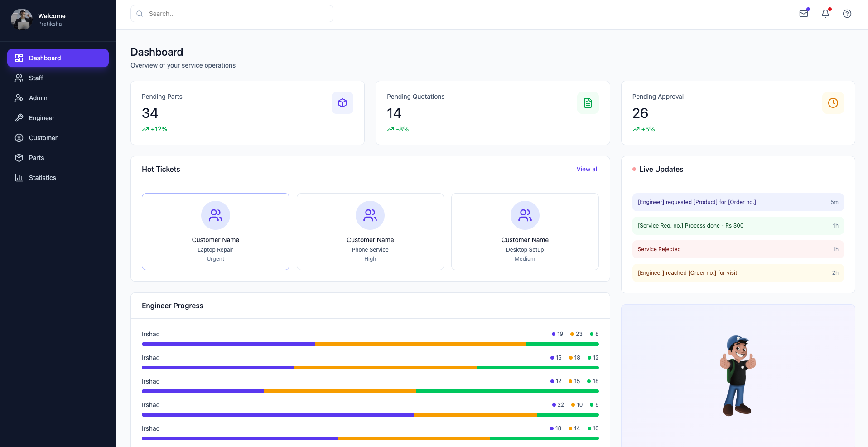868x447 pixels.
Task: Open the help question-mark icon
Action: pyautogui.click(x=847, y=14)
